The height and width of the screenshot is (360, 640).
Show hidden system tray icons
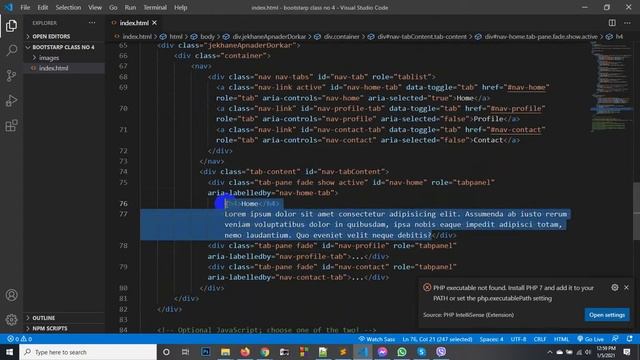click(549, 352)
